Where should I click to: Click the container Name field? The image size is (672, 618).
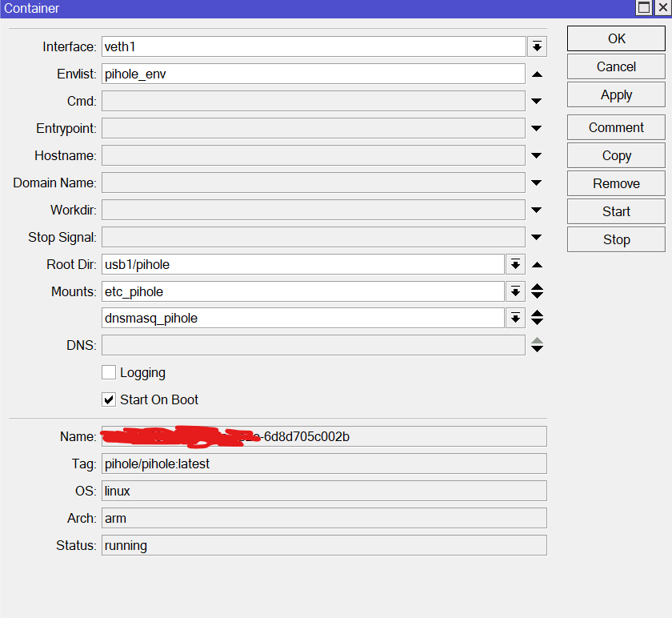point(324,436)
